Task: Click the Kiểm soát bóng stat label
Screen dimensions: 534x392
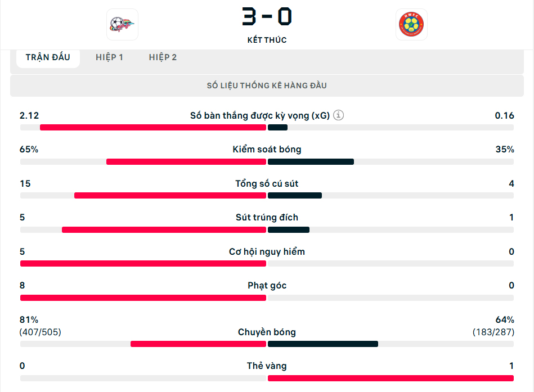Action: [267, 150]
